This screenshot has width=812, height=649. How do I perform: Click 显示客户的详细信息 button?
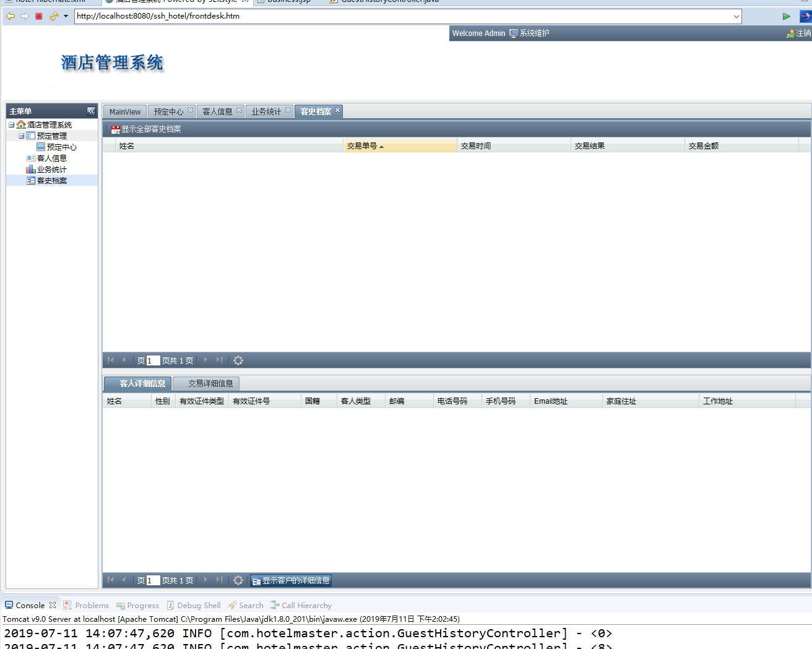[291, 580]
